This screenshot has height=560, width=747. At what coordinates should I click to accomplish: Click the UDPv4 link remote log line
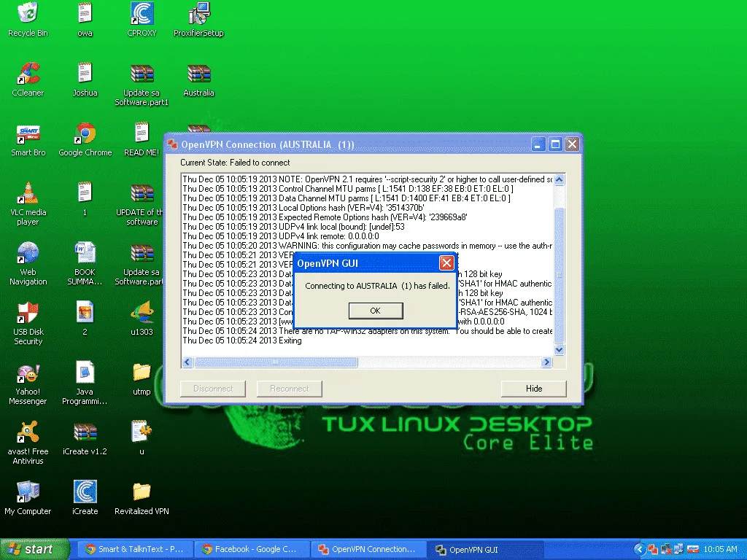point(281,236)
